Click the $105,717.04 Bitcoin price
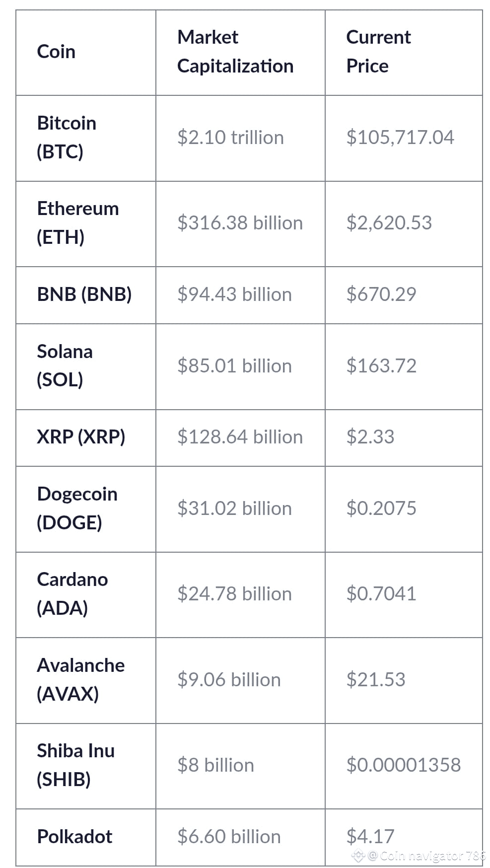This screenshot has width=490, height=868. pos(400,138)
